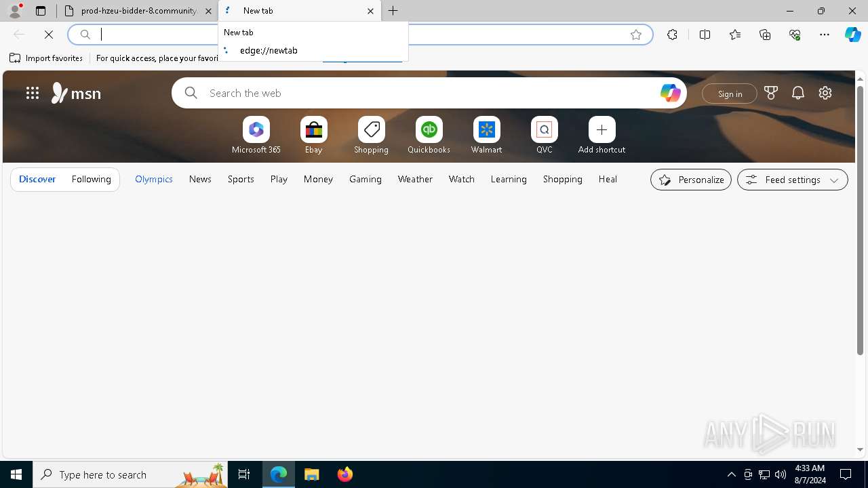Open the Quickbooks shortcut
The width and height of the screenshot is (868, 488).
click(x=429, y=136)
